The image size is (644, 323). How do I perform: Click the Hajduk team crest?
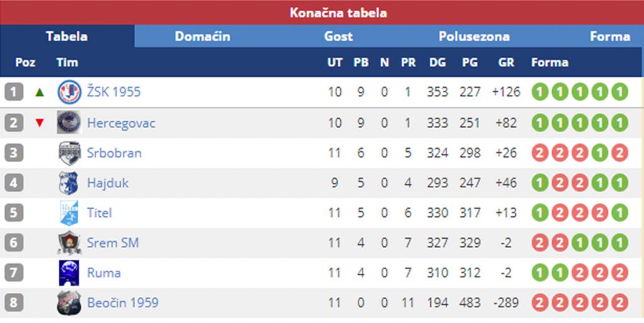click(x=69, y=183)
